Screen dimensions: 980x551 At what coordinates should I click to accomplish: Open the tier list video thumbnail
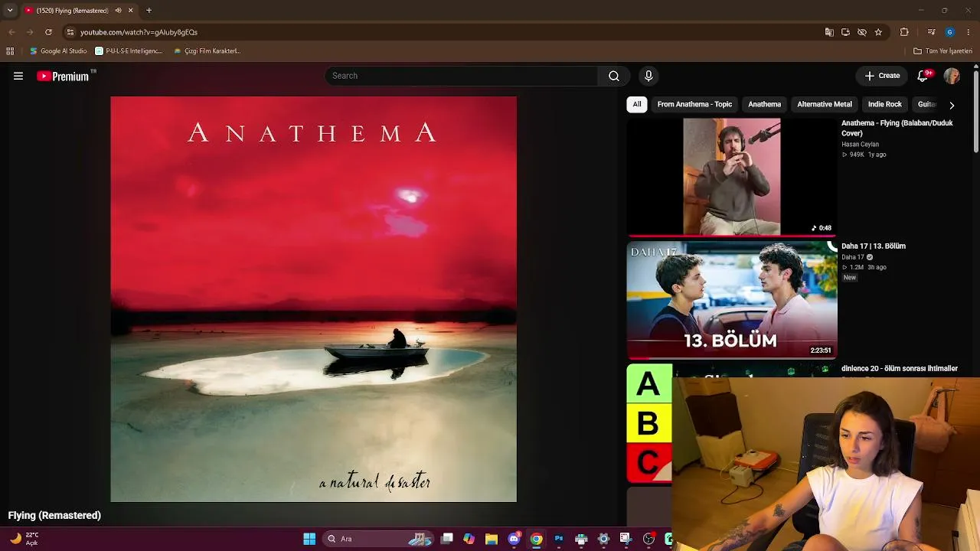tap(649, 423)
